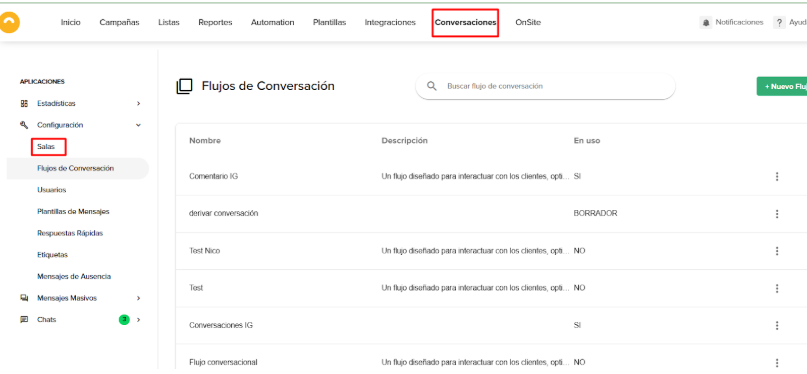Click the Nombre column header
The width and height of the screenshot is (807, 374).
click(205, 140)
